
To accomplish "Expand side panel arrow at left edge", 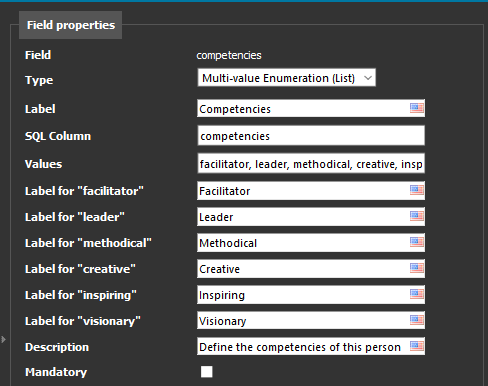I will pos(3,339).
